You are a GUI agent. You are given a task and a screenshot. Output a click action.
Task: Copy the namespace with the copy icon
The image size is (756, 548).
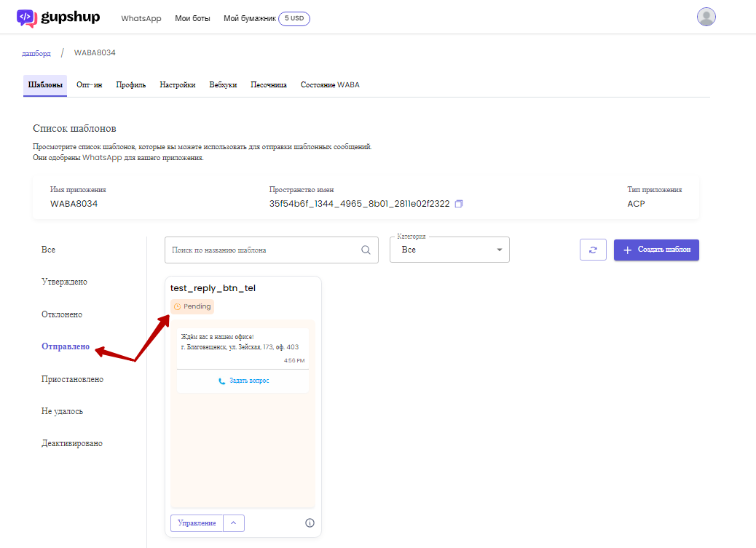[459, 204]
